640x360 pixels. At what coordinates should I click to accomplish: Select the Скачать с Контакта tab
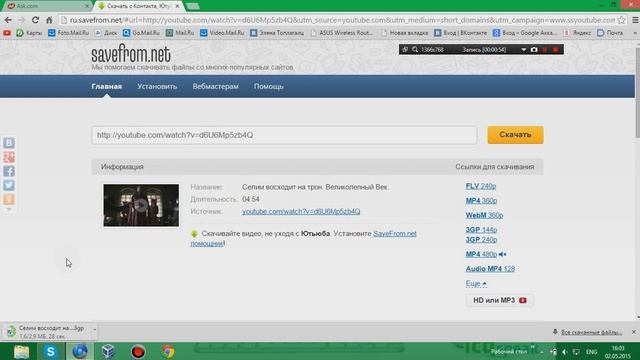[139, 6]
